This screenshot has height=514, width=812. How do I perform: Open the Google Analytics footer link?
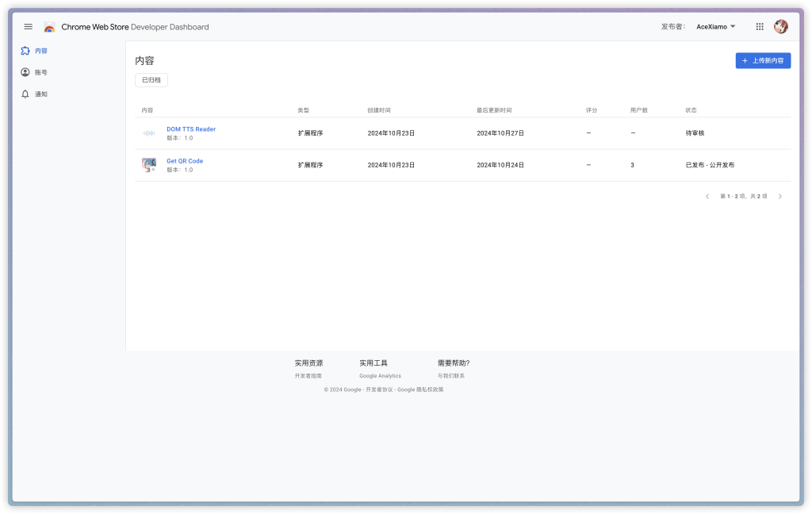[380, 376]
